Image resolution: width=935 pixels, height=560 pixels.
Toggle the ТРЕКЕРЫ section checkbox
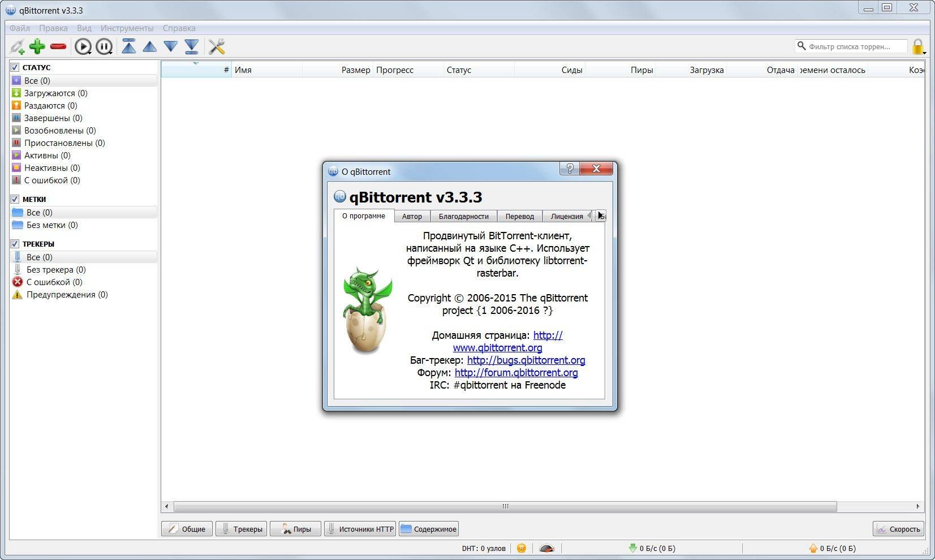click(x=15, y=244)
